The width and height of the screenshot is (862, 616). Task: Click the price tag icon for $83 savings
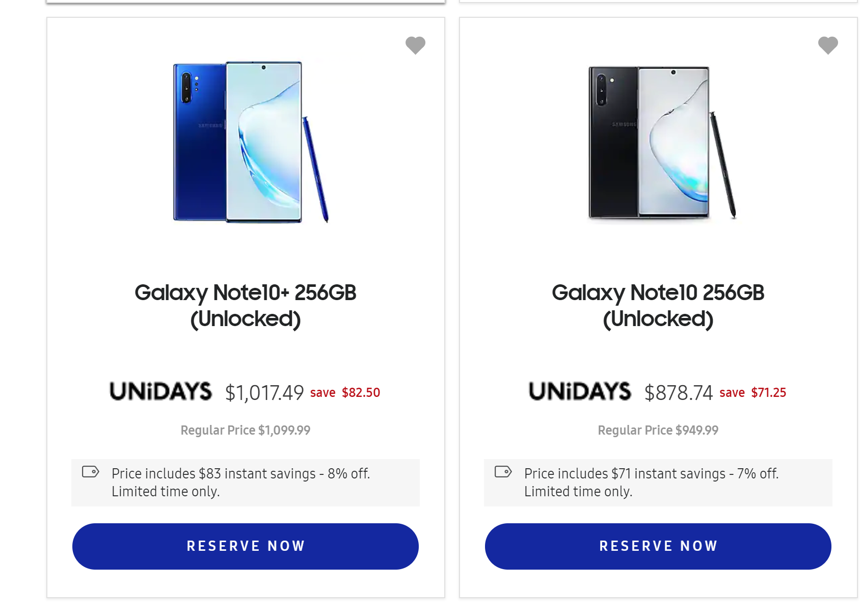91,472
